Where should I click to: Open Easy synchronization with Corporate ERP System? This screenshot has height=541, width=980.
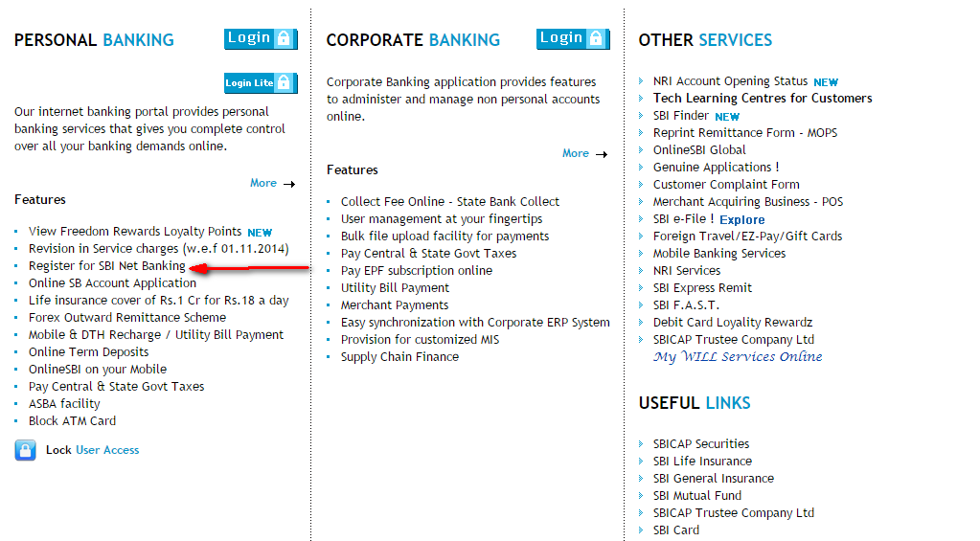tap(475, 323)
